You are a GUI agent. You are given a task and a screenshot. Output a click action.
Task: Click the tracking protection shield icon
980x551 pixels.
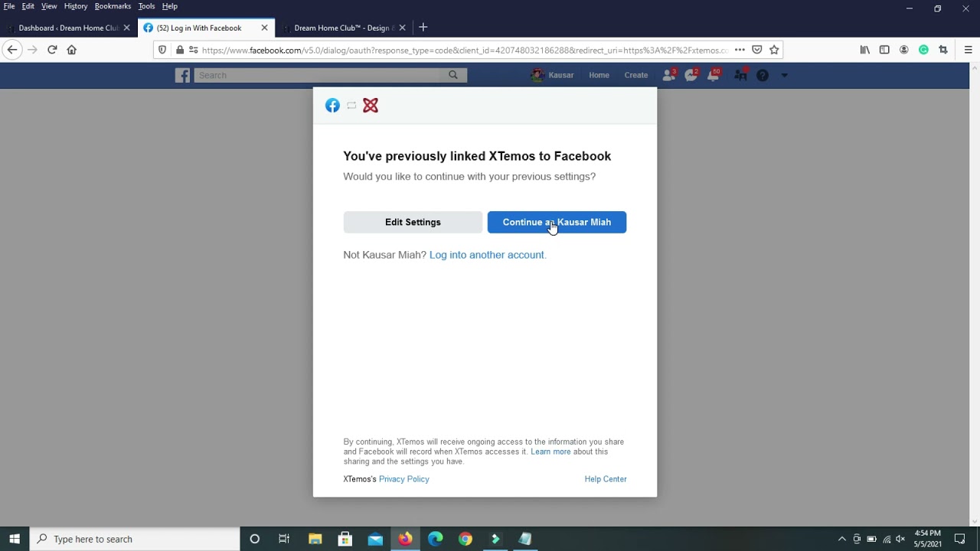point(162,50)
